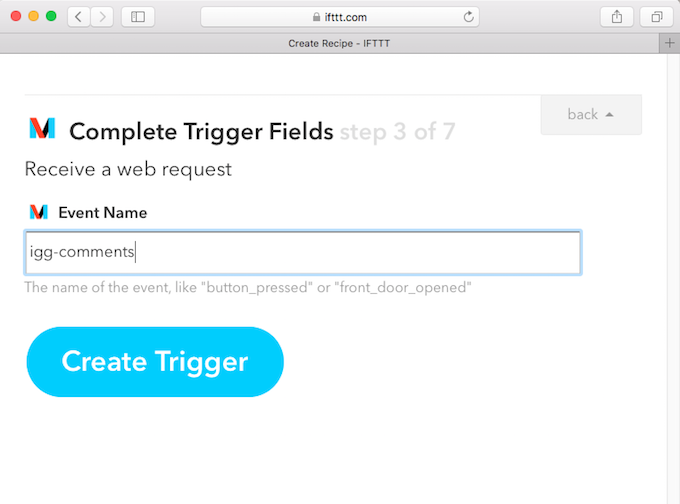The height and width of the screenshot is (504, 680).
Task: Click the Safari back navigation arrow
Action: [78, 17]
